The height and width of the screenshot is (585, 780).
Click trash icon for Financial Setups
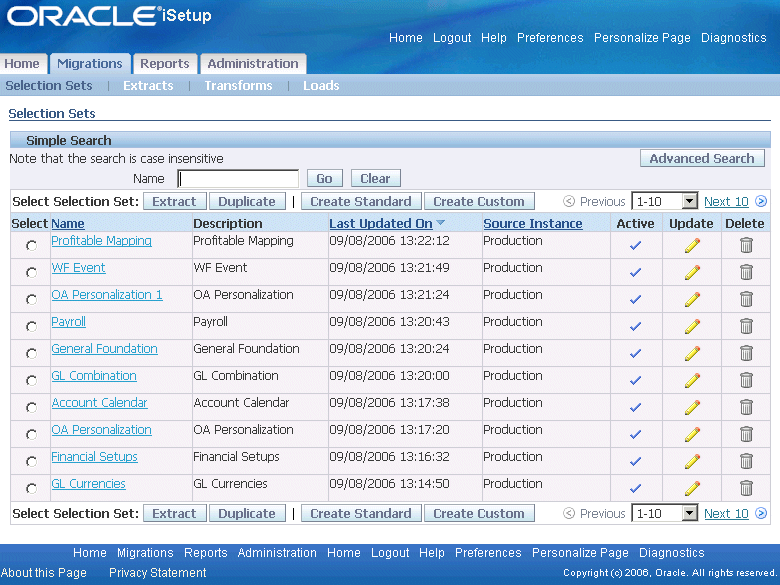746,461
